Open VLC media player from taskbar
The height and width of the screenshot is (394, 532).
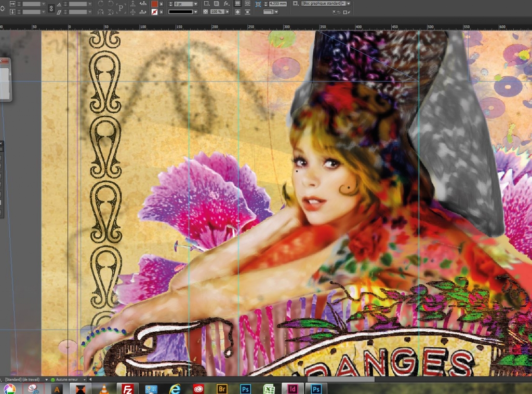(104, 389)
